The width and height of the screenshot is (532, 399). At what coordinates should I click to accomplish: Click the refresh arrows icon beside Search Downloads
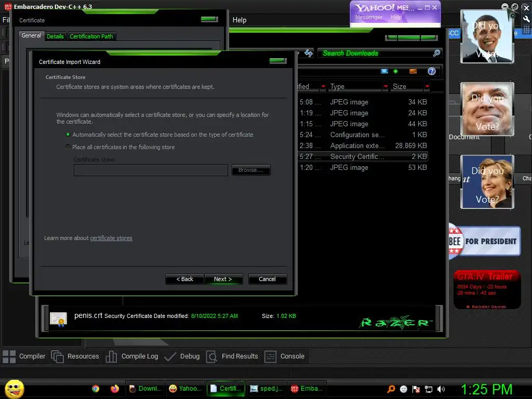pyautogui.click(x=308, y=53)
